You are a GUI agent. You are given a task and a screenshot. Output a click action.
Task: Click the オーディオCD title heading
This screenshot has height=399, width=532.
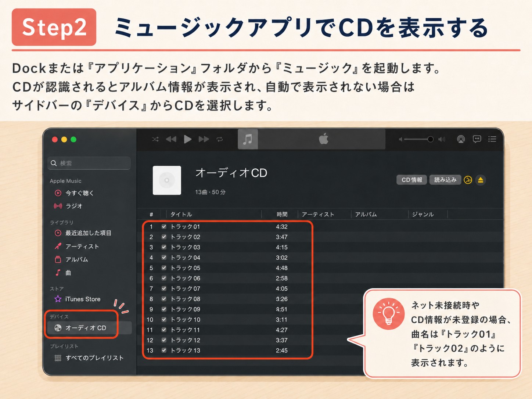tap(231, 173)
